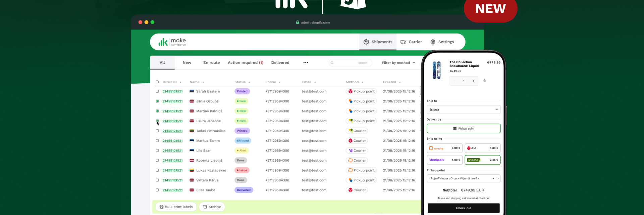This screenshot has height=215, width=644.
Task: Open order ID link for Eliza Taube
Action: (x=173, y=190)
